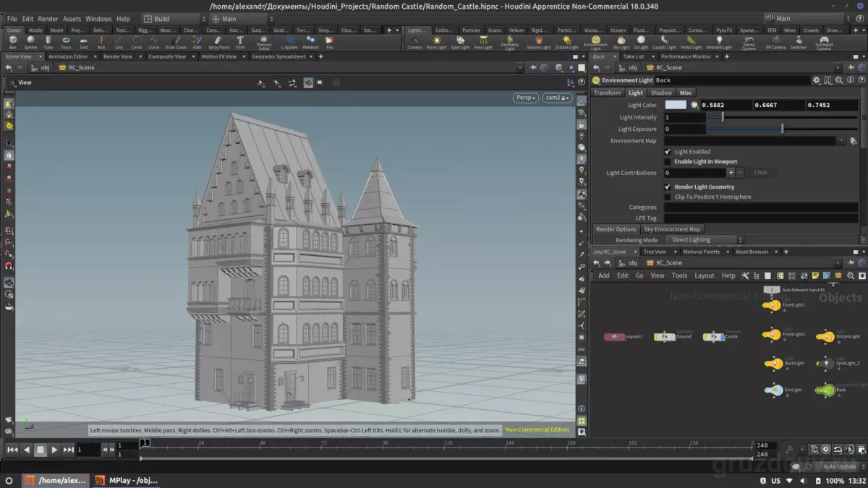Image resolution: width=868 pixels, height=488 pixels.
Task: Select the Castle geometry node
Action: tap(714, 337)
